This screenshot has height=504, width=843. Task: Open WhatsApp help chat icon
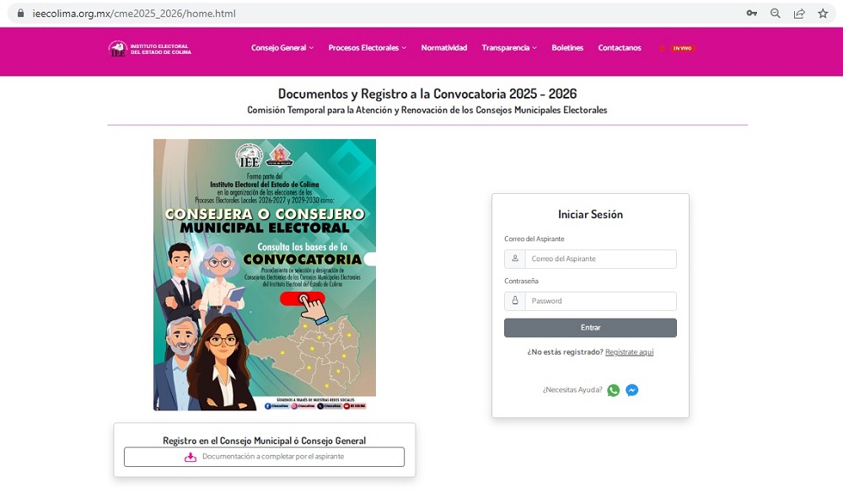(x=613, y=390)
